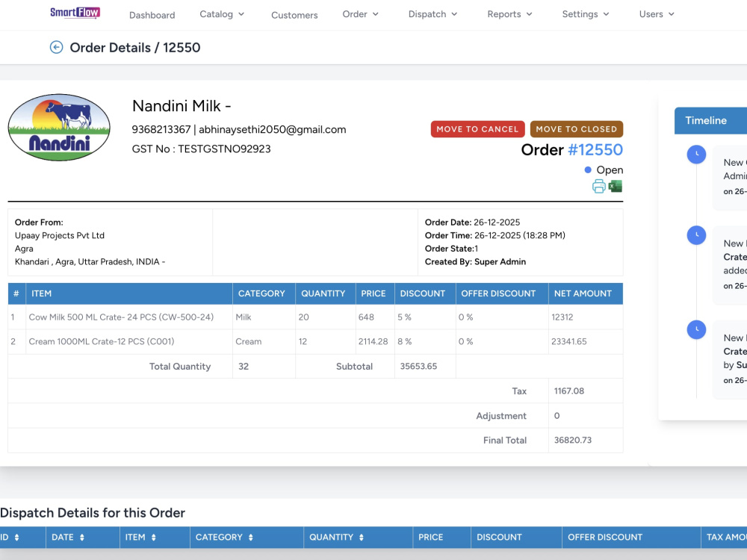Click the Nandini company logo
Viewport: 747px width, 560px height.
click(x=59, y=127)
